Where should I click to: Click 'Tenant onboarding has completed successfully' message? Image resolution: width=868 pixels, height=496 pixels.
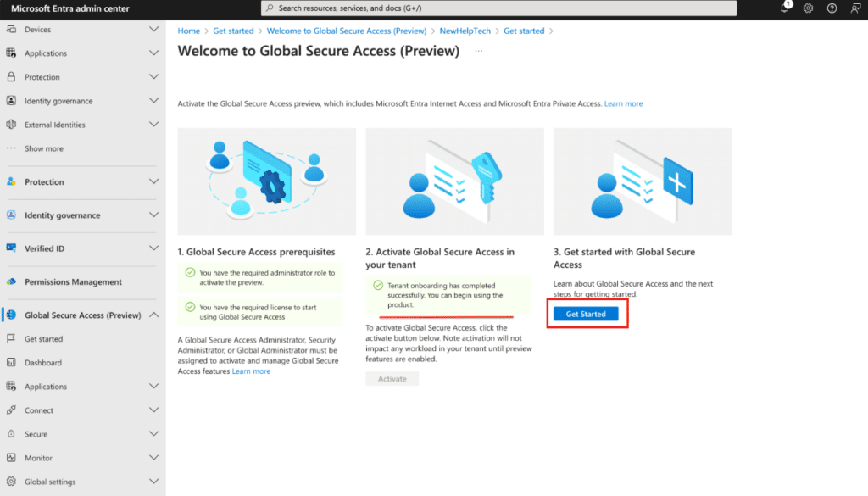(x=448, y=295)
